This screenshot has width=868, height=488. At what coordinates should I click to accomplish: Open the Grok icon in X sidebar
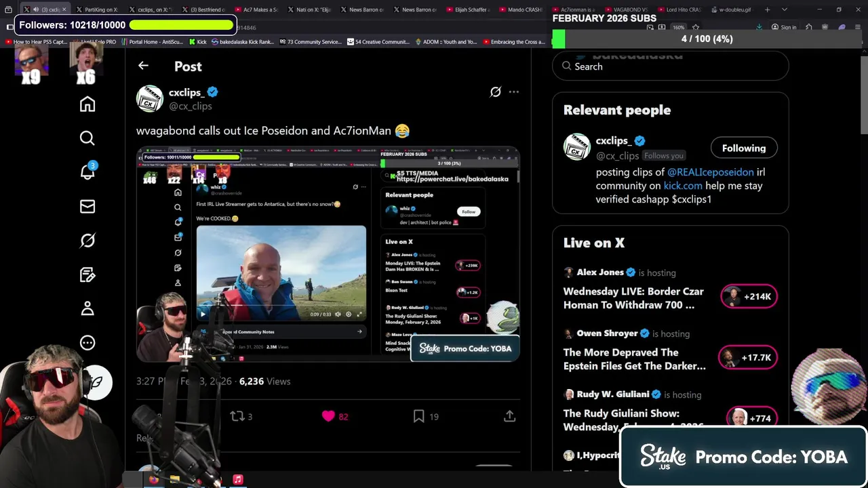[x=87, y=241]
